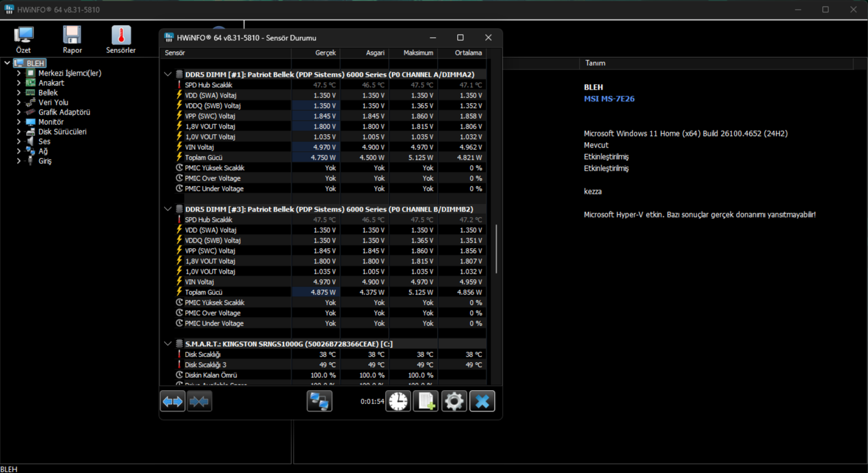
Task: Click the BLEH status bar text
Action: (x=9, y=469)
